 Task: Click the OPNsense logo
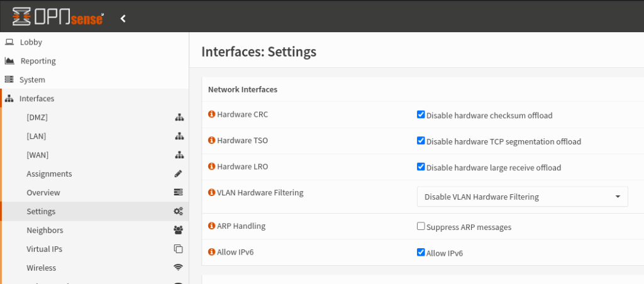point(58,18)
